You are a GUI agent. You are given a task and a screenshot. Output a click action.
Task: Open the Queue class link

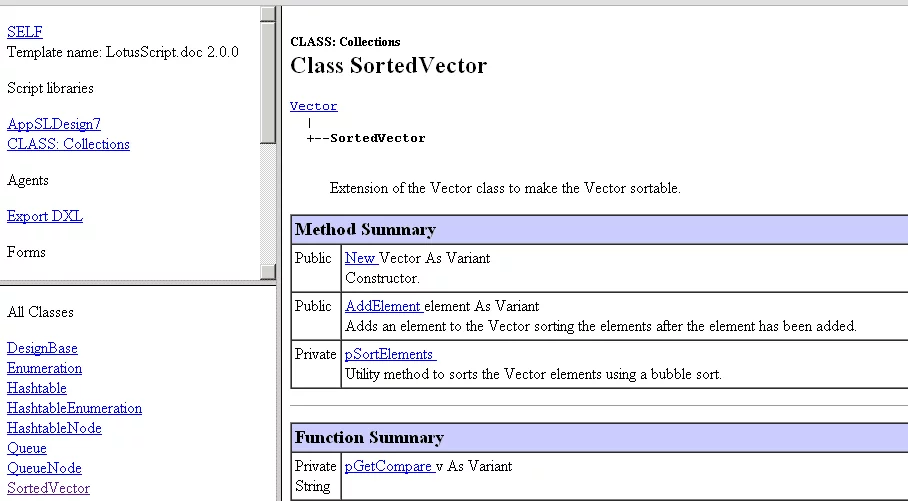pos(27,448)
